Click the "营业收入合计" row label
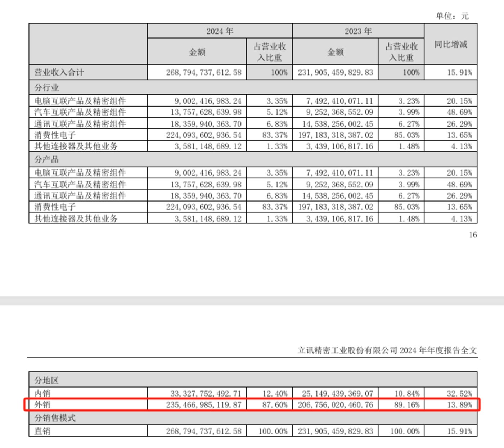 pyautogui.click(x=59, y=72)
